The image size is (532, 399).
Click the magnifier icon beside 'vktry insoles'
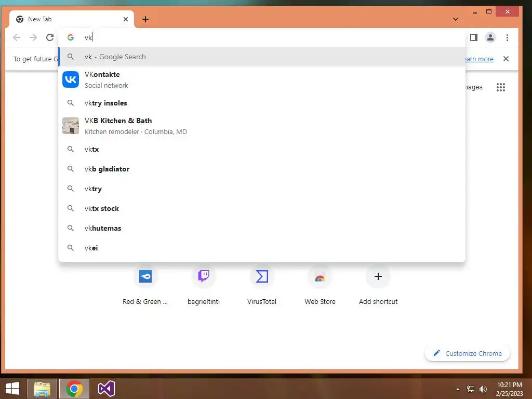click(71, 103)
